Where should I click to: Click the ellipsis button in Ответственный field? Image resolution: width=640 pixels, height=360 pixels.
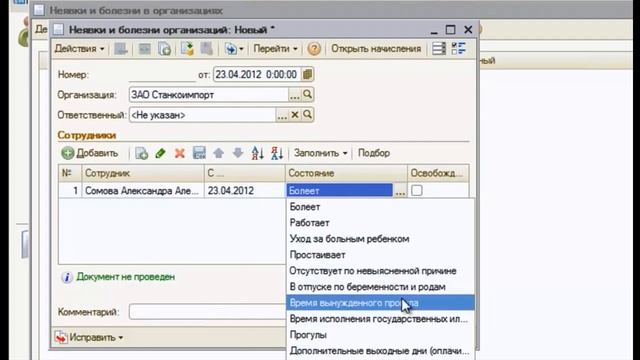[282, 115]
